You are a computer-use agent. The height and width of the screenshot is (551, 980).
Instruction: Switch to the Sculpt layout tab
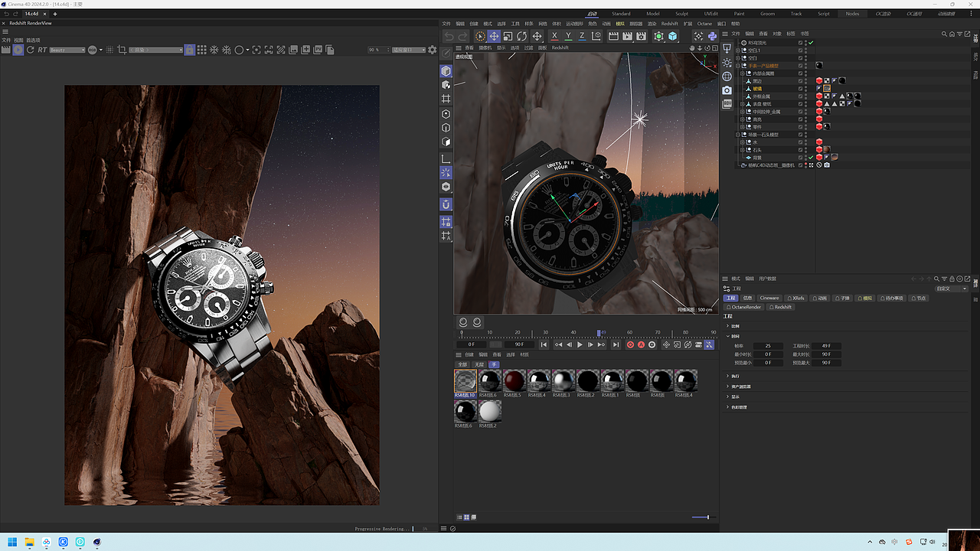(681, 14)
